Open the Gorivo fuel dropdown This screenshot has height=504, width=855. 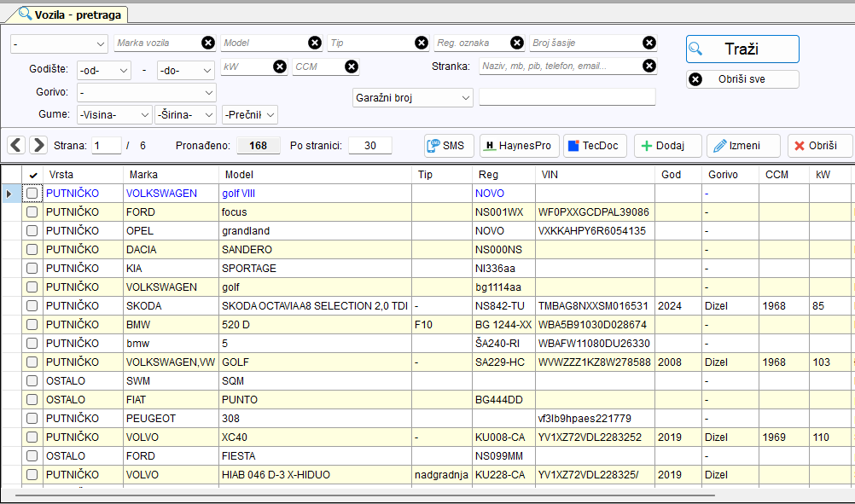point(147,93)
